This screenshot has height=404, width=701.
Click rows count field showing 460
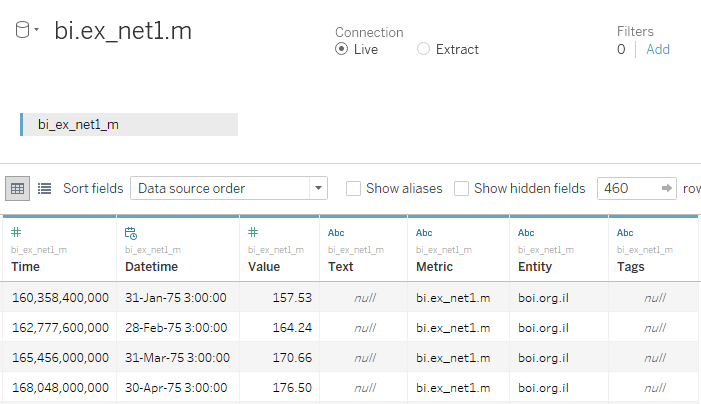(x=628, y=188)
